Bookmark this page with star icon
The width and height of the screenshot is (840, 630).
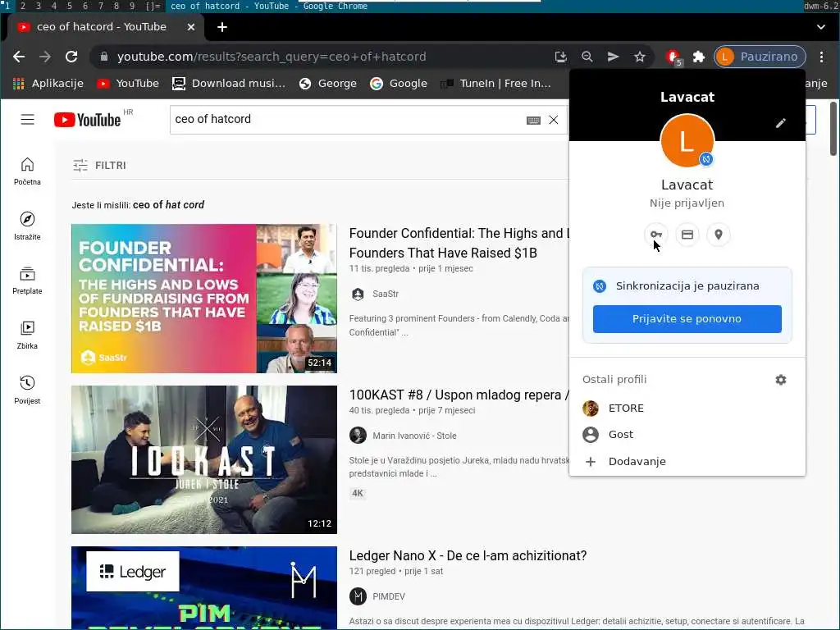point(640,57)
